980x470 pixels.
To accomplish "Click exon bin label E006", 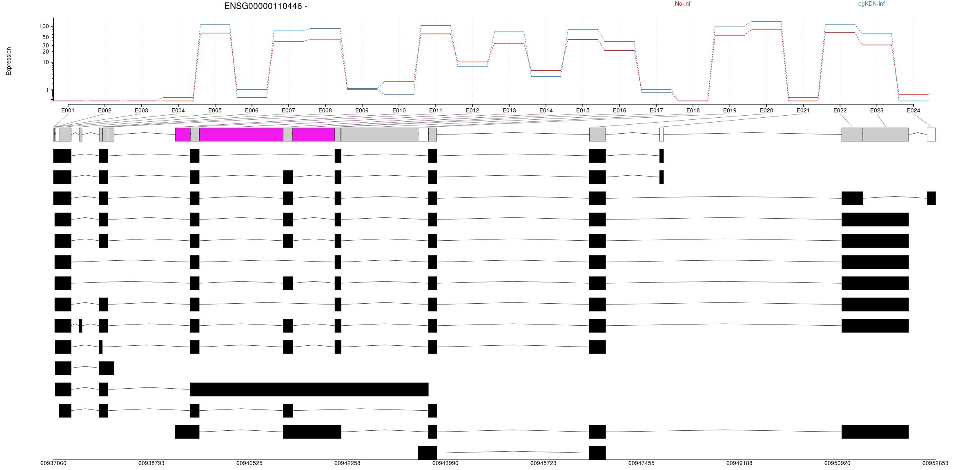I will (252, 110).
